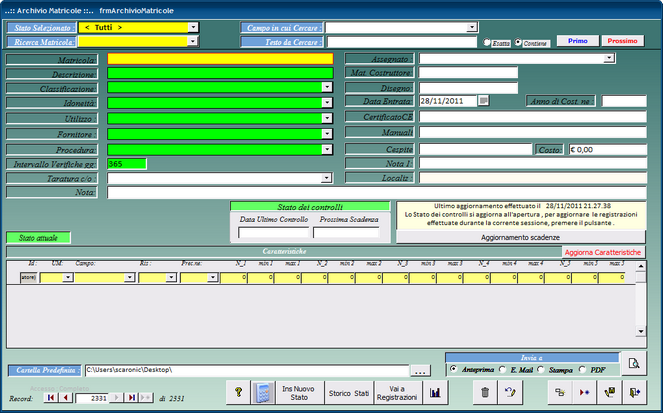
Task: Go to the first record
Action: (51, 397)
